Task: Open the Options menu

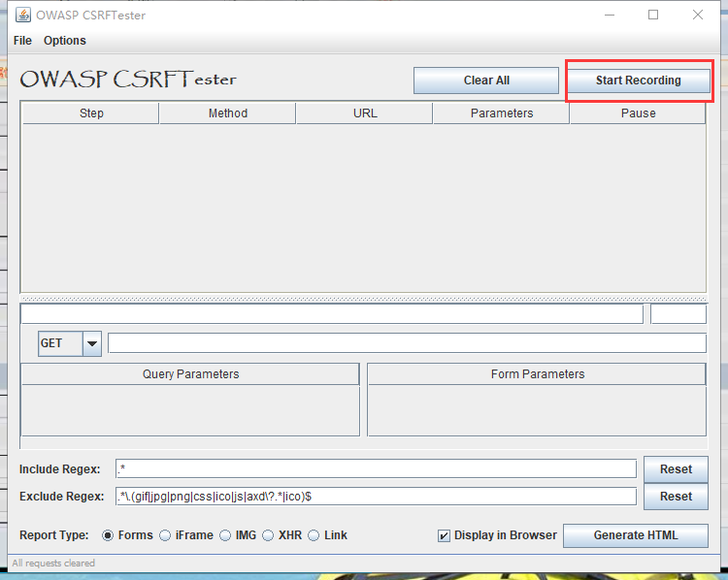Action: [x=64, y=41]
